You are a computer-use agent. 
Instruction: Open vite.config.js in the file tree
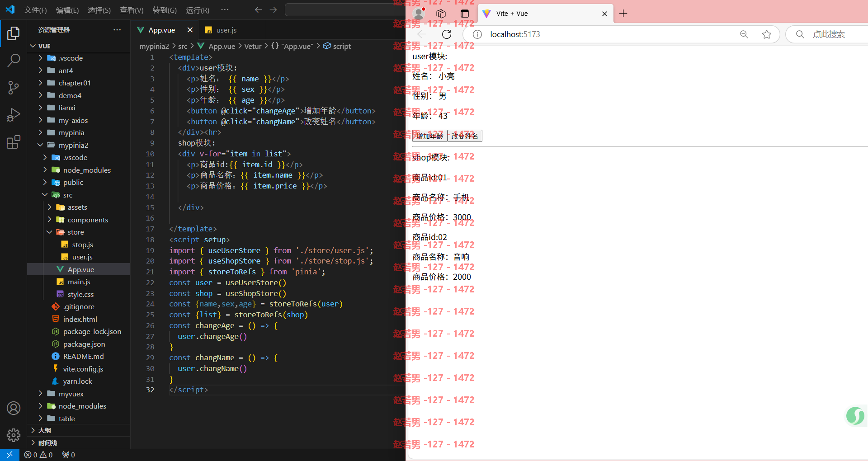point(79,369)
